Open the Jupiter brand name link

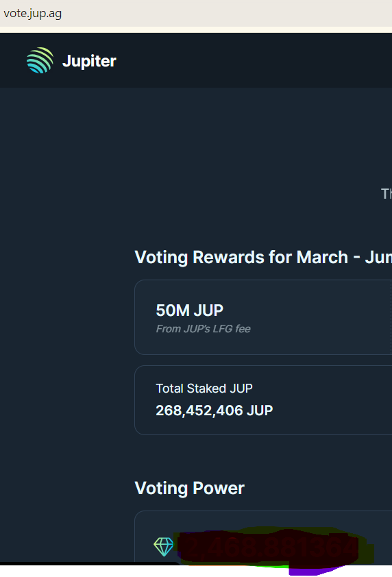(90, 61)
